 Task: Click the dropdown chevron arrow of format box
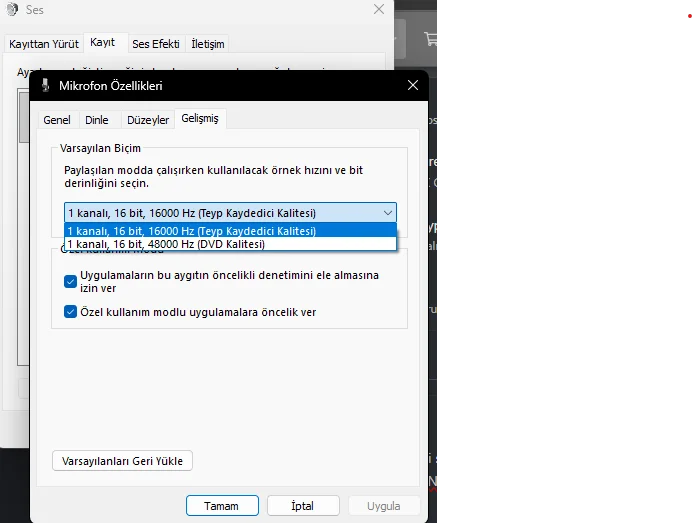pos(388,213)
